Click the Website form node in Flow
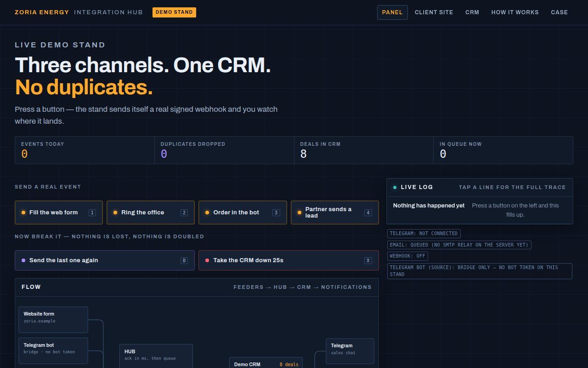Screen dimensions: 588x368 point(53,320)
